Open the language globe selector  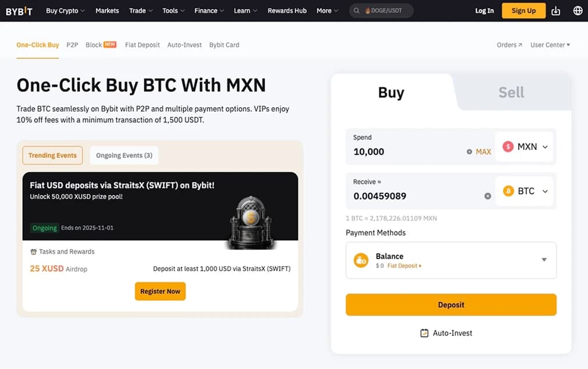pos(576,10)
